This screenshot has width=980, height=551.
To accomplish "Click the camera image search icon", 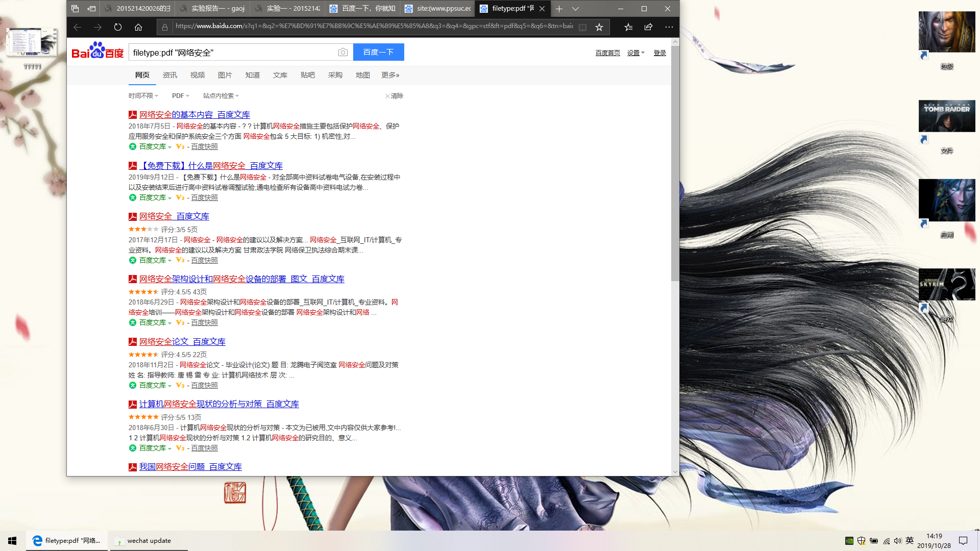I will (343, 52).
